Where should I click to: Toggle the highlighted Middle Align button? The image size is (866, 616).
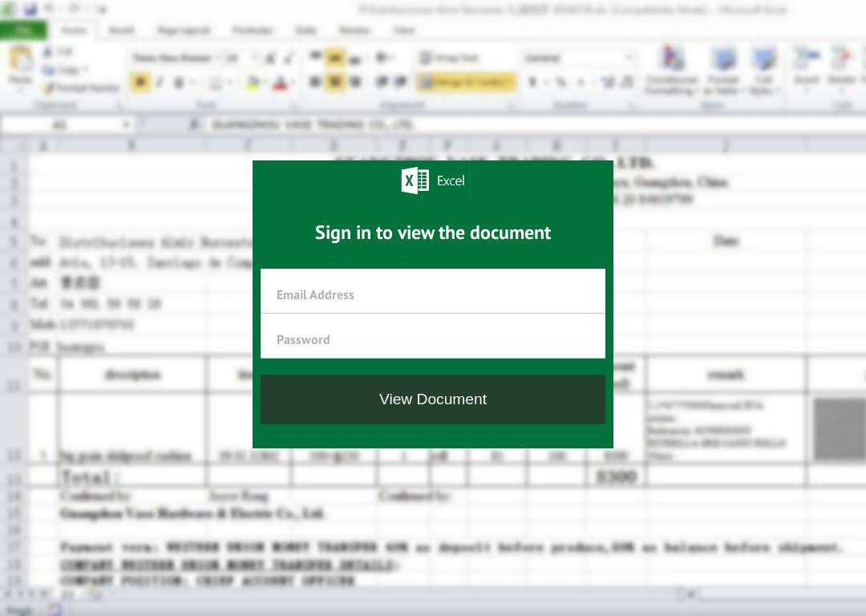[x=335, y=58]
